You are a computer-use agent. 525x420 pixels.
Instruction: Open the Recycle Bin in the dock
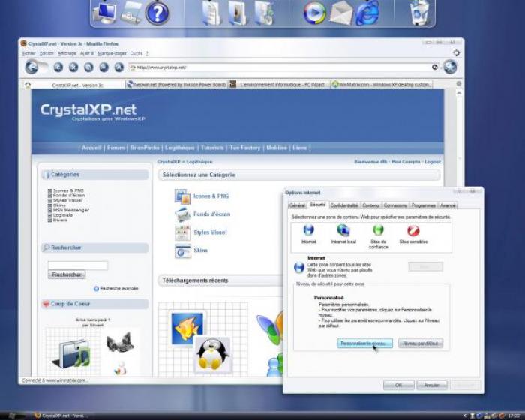tap(419, 13)
